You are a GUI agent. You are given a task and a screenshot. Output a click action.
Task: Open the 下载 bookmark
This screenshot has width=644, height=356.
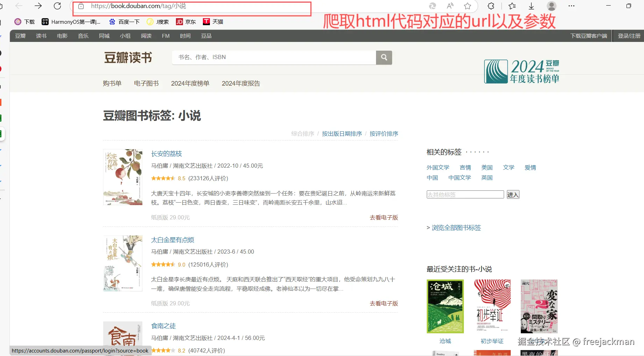click(24, 22)
